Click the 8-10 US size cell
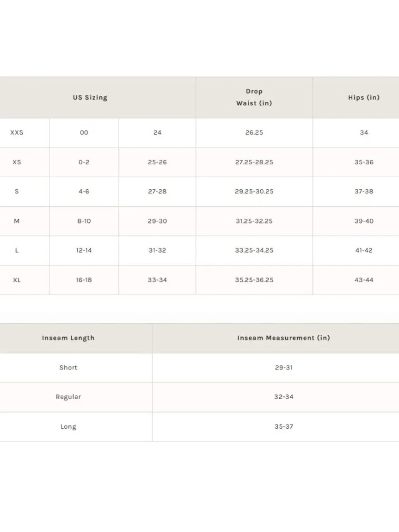Viewport: 399px width, 532px height. point(84,221)
